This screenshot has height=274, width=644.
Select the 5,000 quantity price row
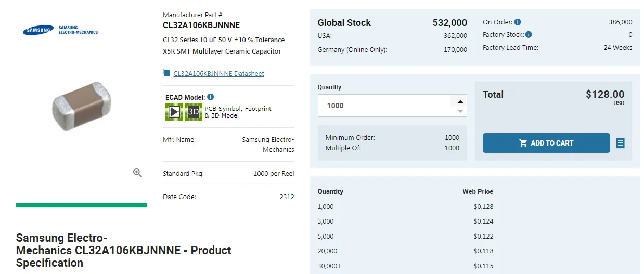(x=405, y=237)
